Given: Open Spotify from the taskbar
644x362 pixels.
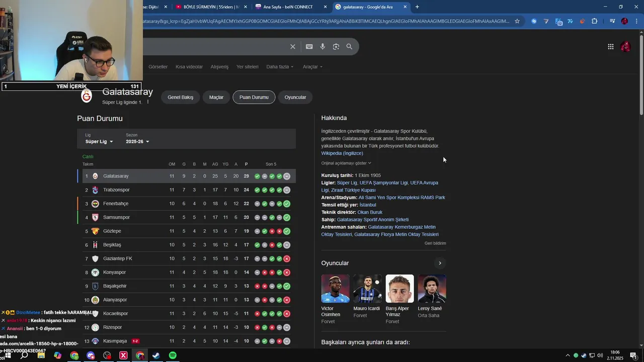Looking at the screenshot, I should (x=173, y=355).
